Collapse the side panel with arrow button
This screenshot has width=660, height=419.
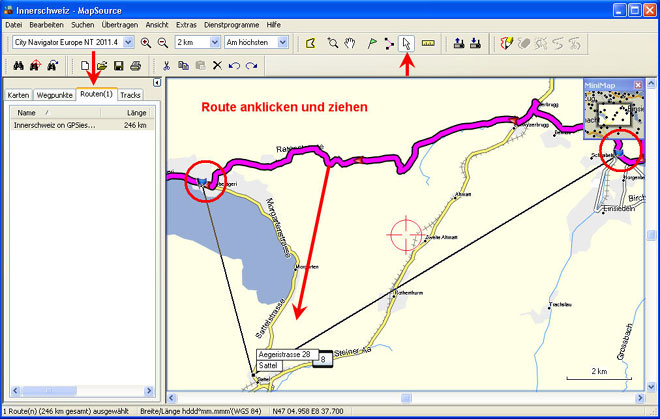(157, 83)
